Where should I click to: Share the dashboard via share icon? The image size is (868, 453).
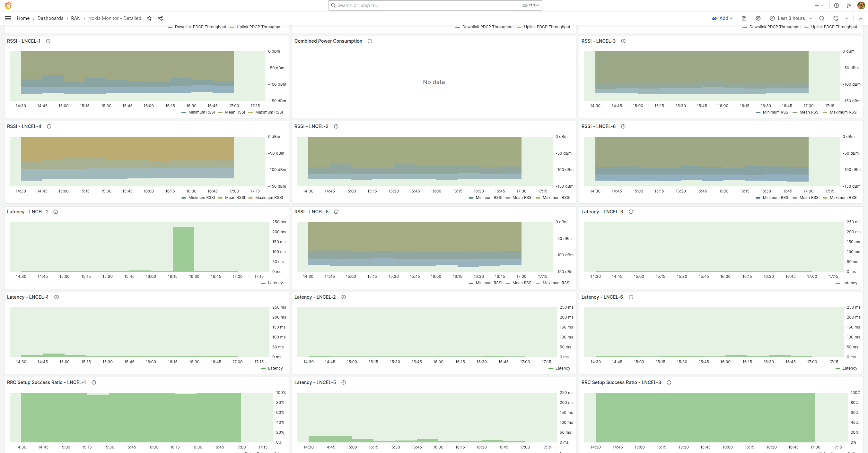(160, 18)
